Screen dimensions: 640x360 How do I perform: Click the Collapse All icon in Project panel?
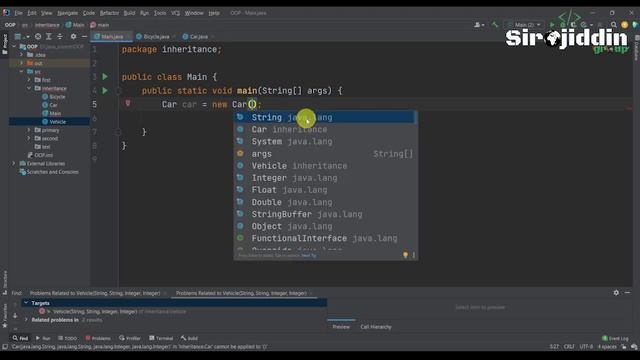(x=60, y=37)
